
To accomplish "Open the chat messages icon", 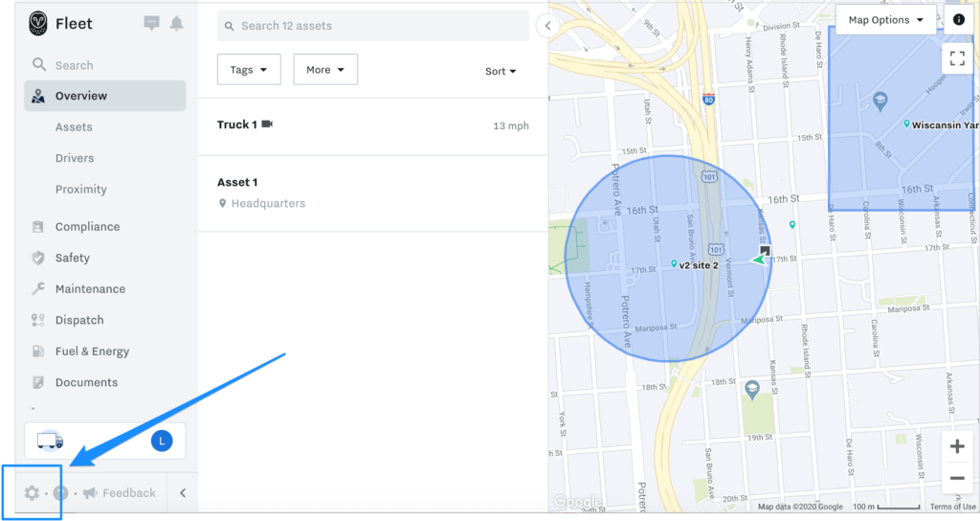I will click(x=151, y=24).
